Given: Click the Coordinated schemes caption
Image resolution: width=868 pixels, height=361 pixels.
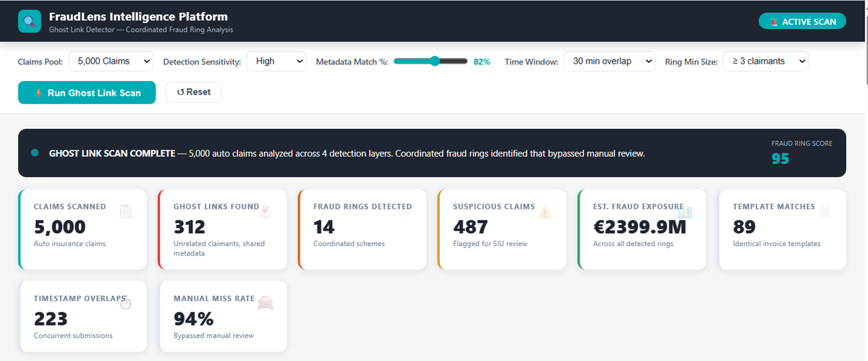Looking at the screenshot, I should (x=349, y=244).
